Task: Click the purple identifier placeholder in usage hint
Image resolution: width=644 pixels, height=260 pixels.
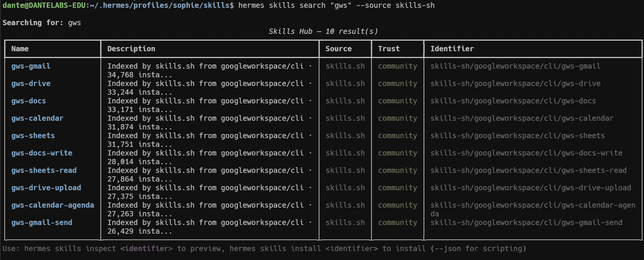Action: [146, 249]
